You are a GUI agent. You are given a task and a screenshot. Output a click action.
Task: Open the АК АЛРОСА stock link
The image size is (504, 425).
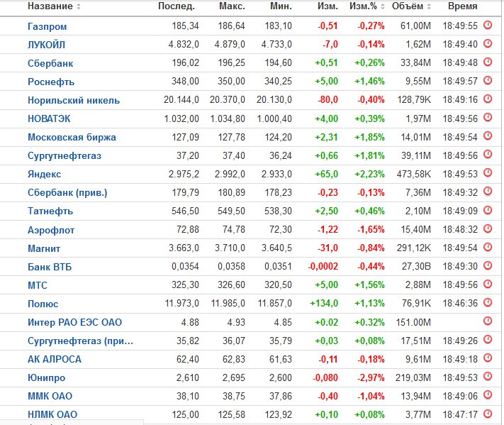pos(55,359)
